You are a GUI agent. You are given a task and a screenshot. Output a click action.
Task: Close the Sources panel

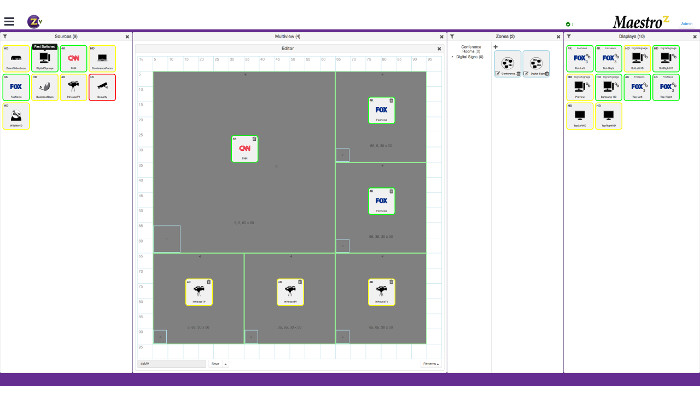127,37
